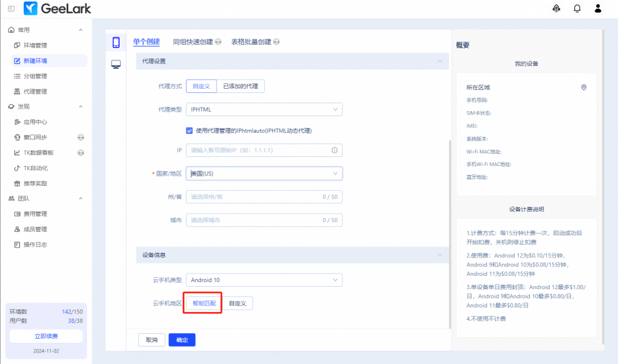Choose 自定义 for cloud phone region
Image resolution: width=618 pixels, height=364 pixels.
[238, 303]
